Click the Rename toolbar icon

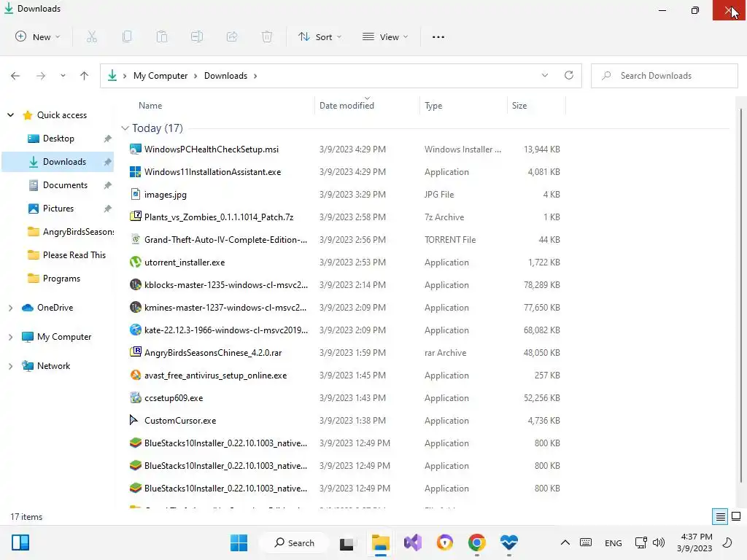click(x=197, y=36)
